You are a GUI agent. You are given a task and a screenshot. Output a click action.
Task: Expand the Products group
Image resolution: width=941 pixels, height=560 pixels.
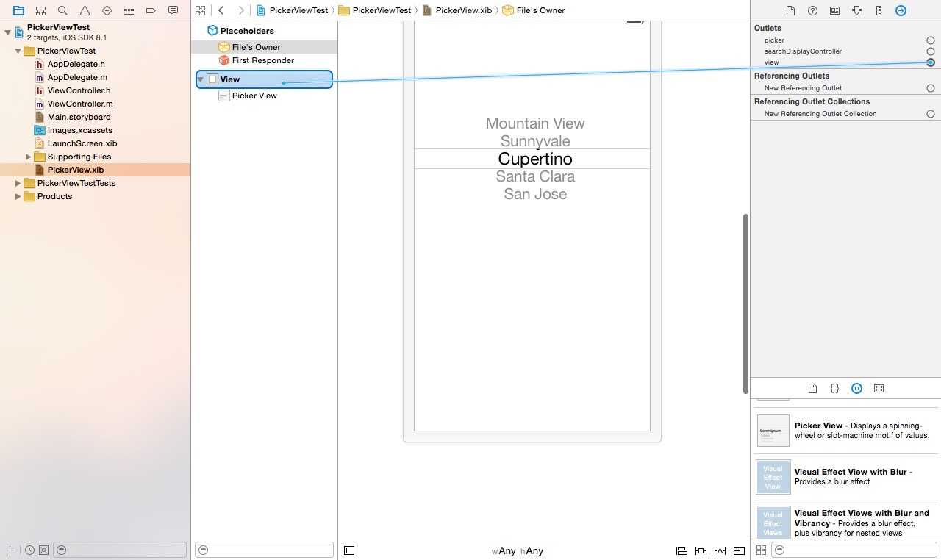[x=18, y=196]
